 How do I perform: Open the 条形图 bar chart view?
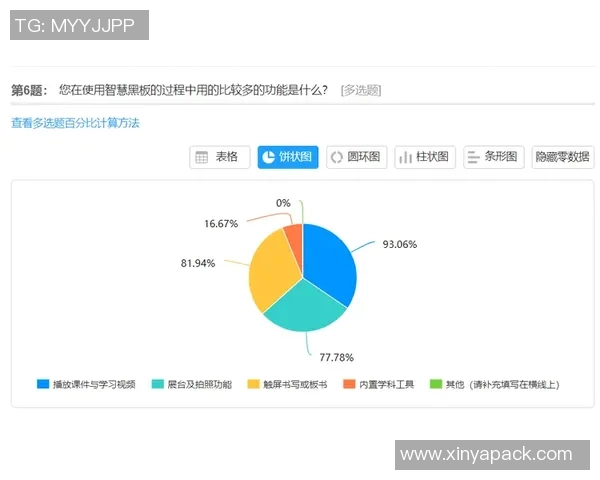tap(494, 157)
